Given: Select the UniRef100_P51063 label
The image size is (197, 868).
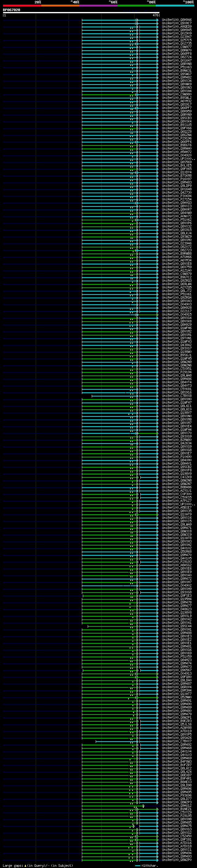Looking at the screenshot, I should pyautogui.click(x=177, y=67).
